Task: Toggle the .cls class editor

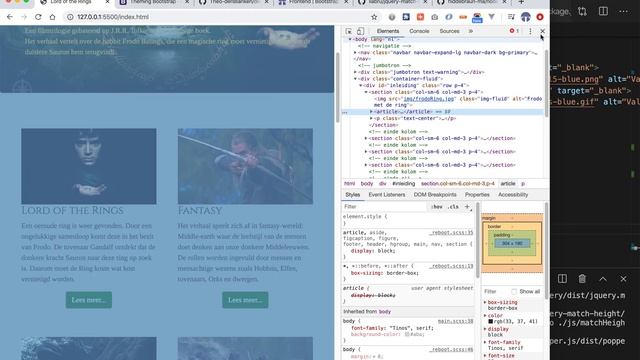Action: tap(453, 207)
